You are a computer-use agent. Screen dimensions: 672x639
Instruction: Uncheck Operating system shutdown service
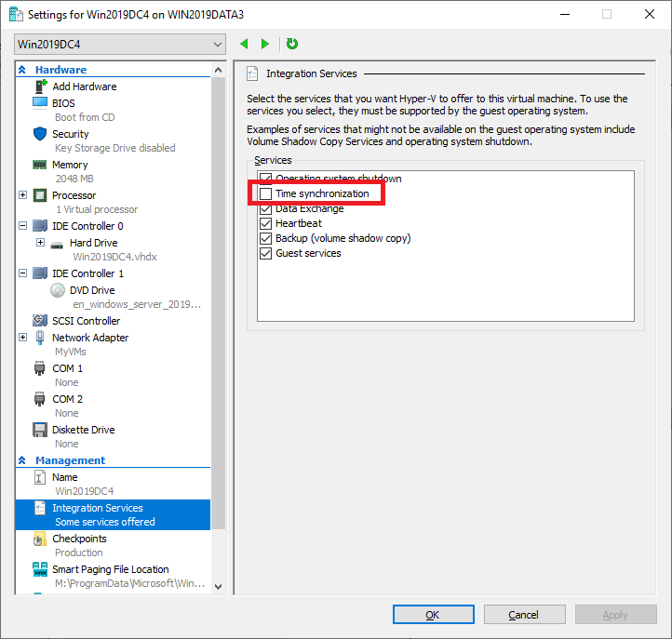265,179
